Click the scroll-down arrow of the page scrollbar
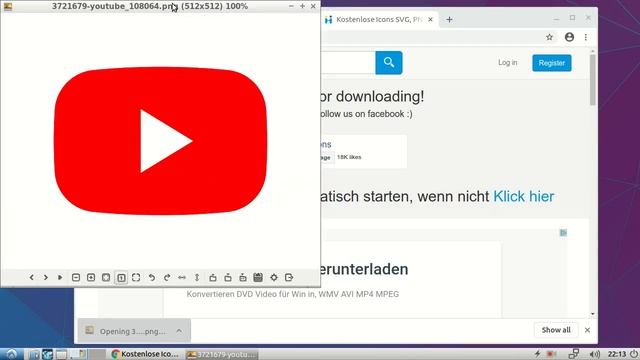 (593, 314)
